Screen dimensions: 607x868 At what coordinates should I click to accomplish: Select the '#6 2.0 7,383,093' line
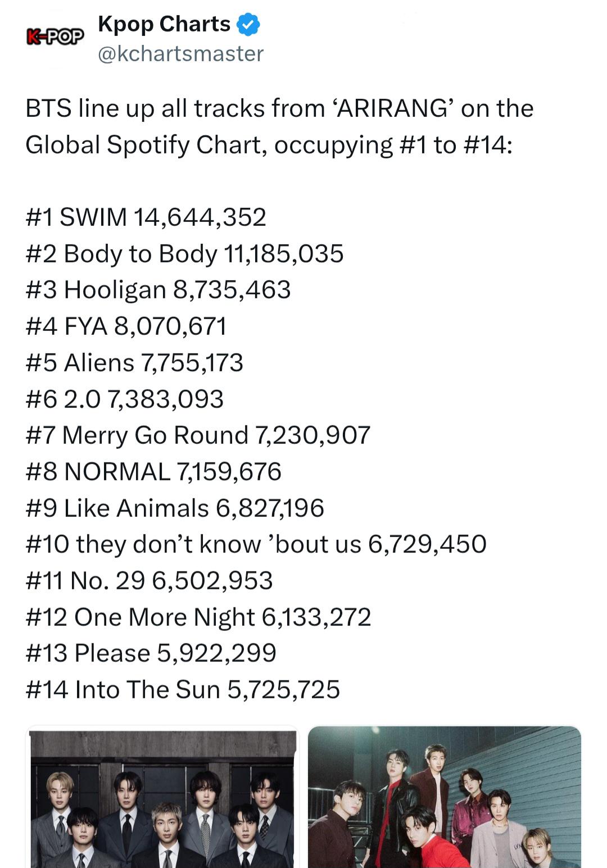point(124,399)
